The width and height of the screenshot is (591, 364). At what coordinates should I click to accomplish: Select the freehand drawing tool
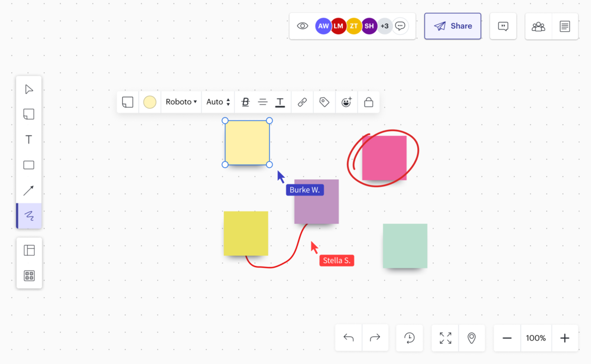click(x=29, y=216)
